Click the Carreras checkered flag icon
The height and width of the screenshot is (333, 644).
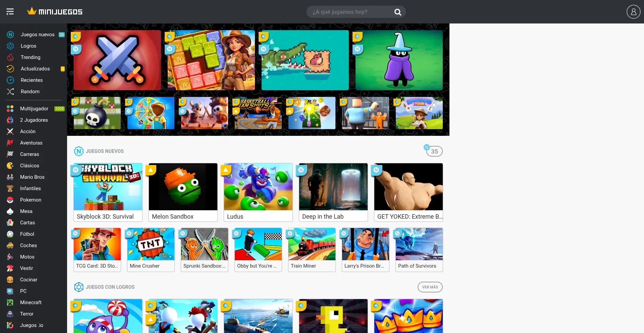point(10,154)
